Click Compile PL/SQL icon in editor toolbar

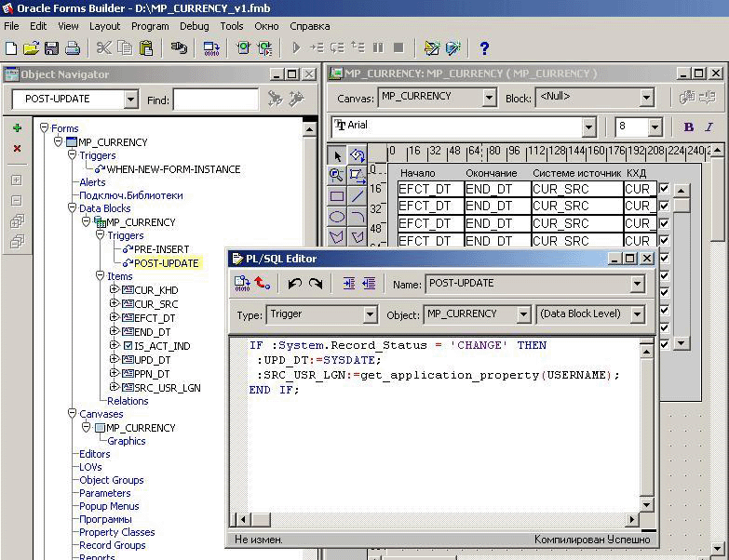[242, 283]
